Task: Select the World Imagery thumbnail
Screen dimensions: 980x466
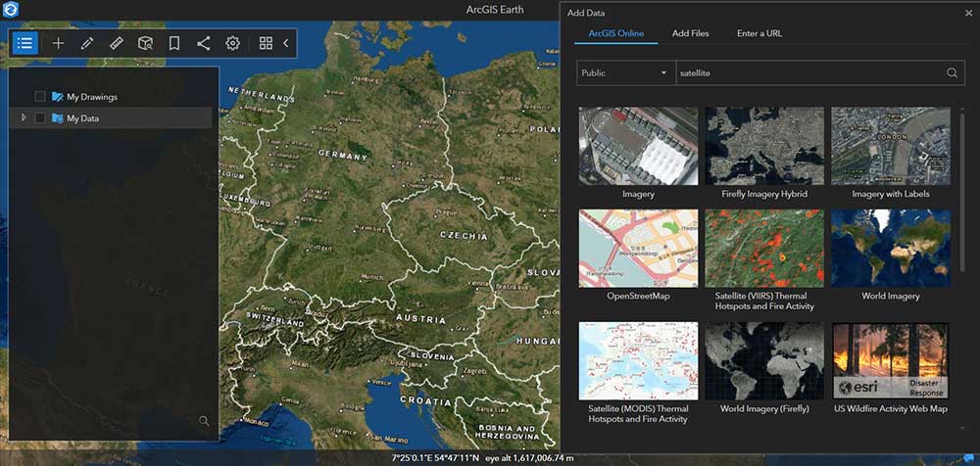Action: [891, 248]
